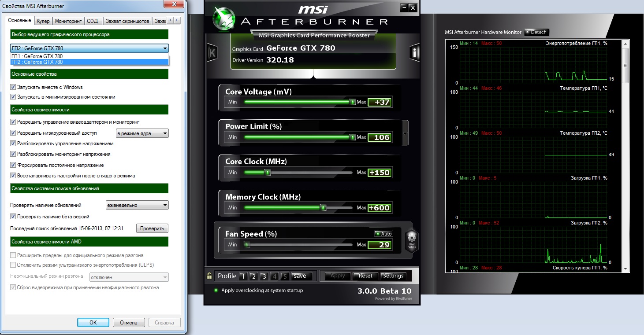Switch to the 'Кулер' tab

tap(43, 21)
